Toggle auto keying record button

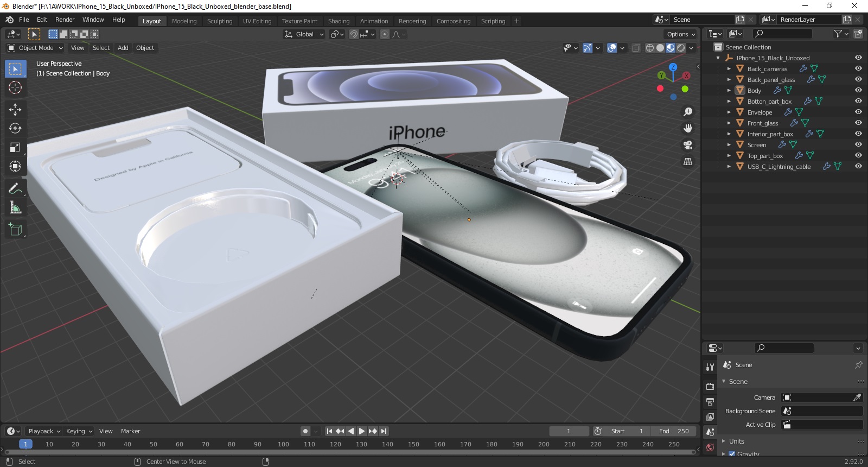(305, 431)
